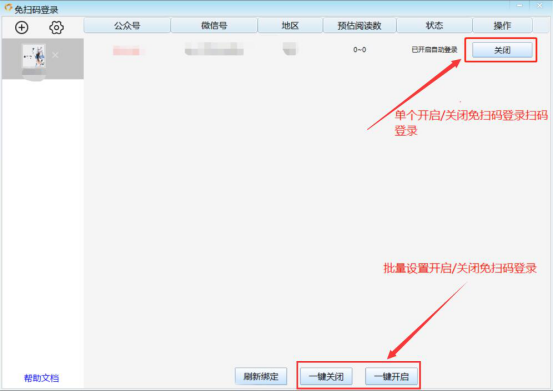The height and width of the screenshot is (391, 553).
Task: Click the 地区 column header
Action: pyautogui.click(x=290, y=25)
